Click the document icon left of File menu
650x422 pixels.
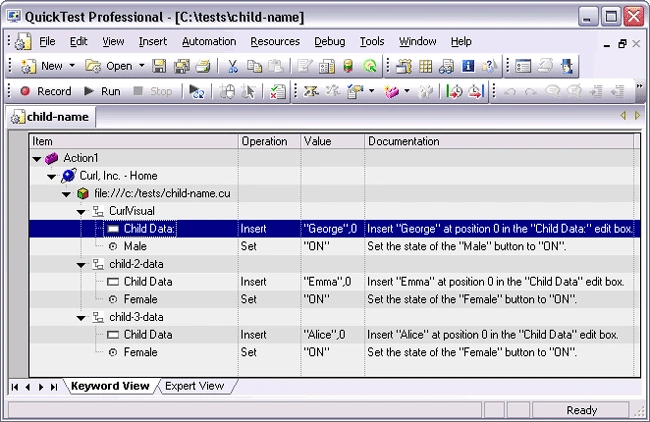pos(23,41)
